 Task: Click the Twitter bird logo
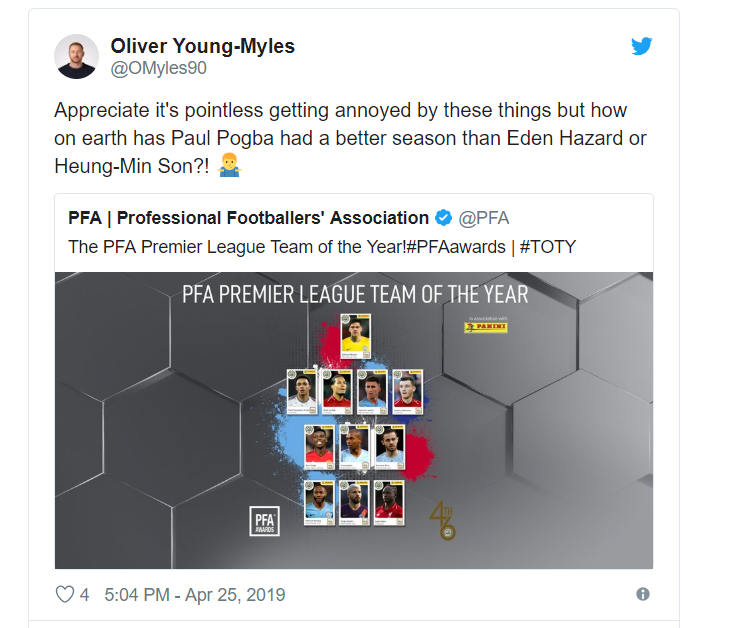pos(642,46)
